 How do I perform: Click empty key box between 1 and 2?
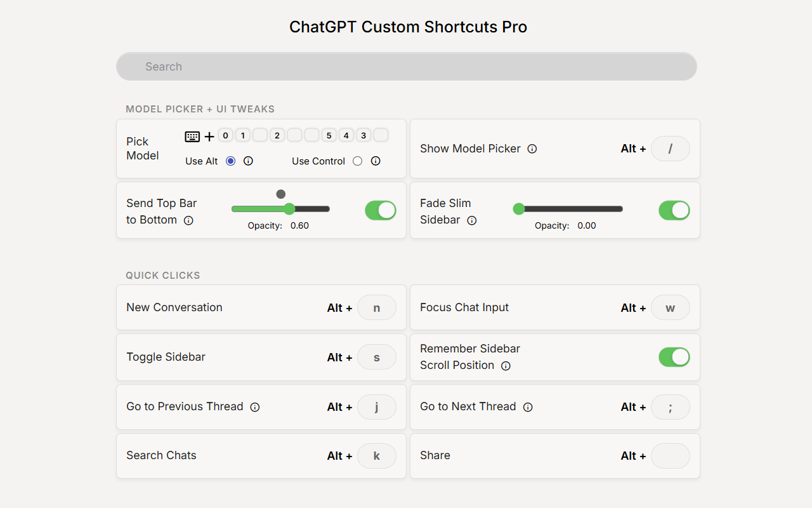click(260, 135)
